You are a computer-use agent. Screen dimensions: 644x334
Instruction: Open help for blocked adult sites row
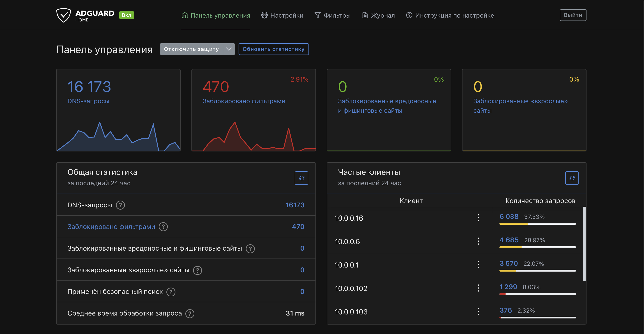pyautogui.click(x=197, y=270)
